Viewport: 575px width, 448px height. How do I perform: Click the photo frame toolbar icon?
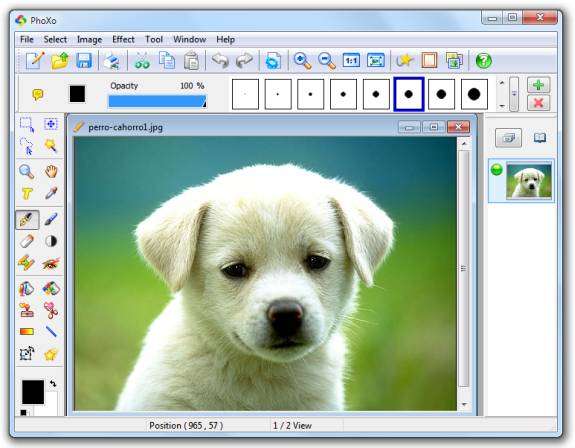429,60
